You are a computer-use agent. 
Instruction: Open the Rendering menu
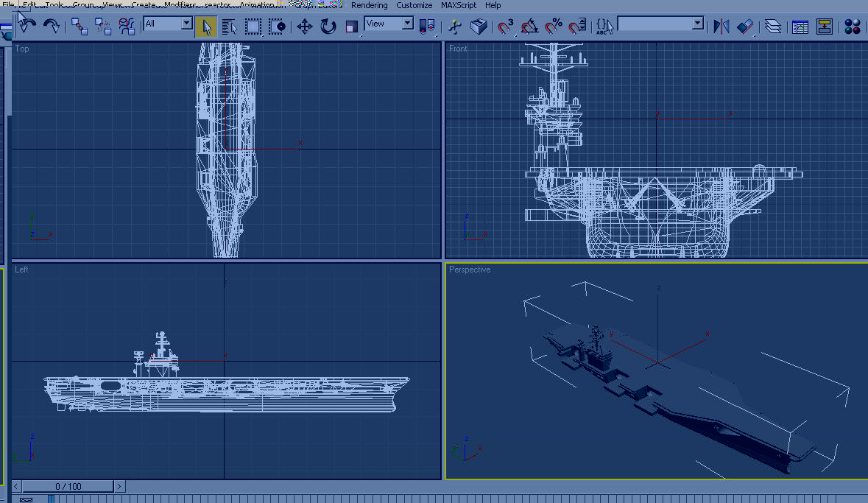369,5
